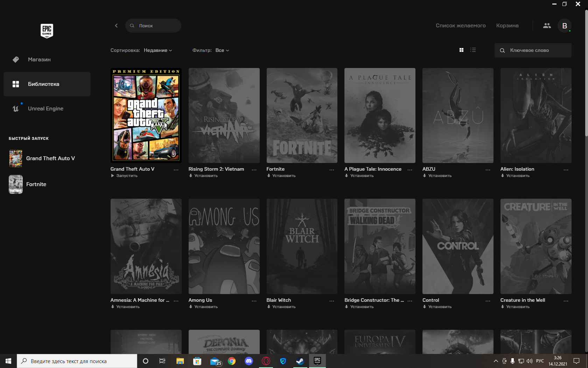Open the friends list icon

point(547,26)
